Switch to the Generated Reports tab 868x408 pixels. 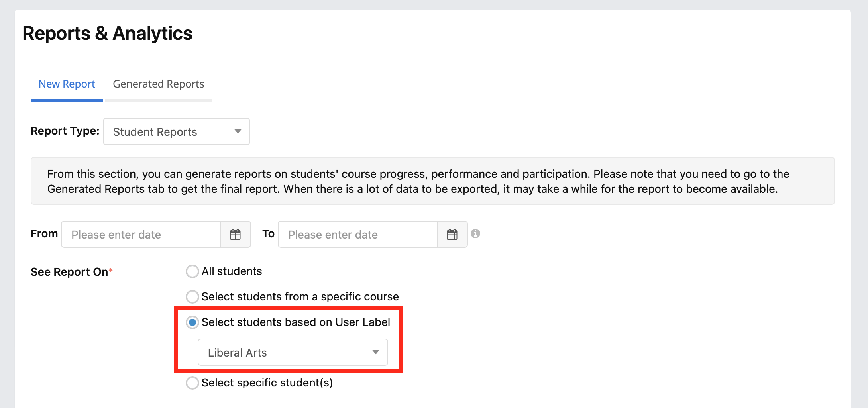pos(159,84)
